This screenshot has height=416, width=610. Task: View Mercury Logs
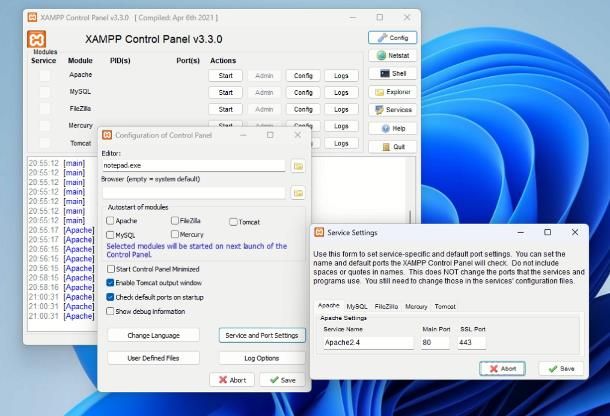(x=341, y=126)
